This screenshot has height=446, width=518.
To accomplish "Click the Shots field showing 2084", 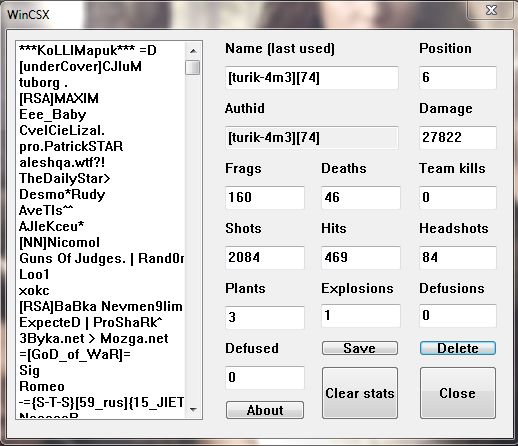I will [265, 258].
